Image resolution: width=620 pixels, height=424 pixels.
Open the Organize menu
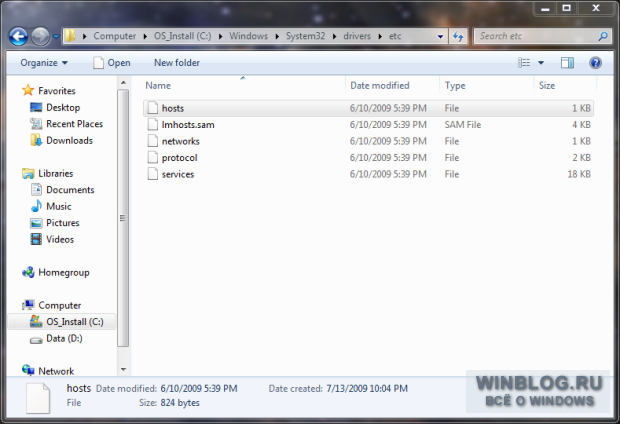[x=44, y=63]
